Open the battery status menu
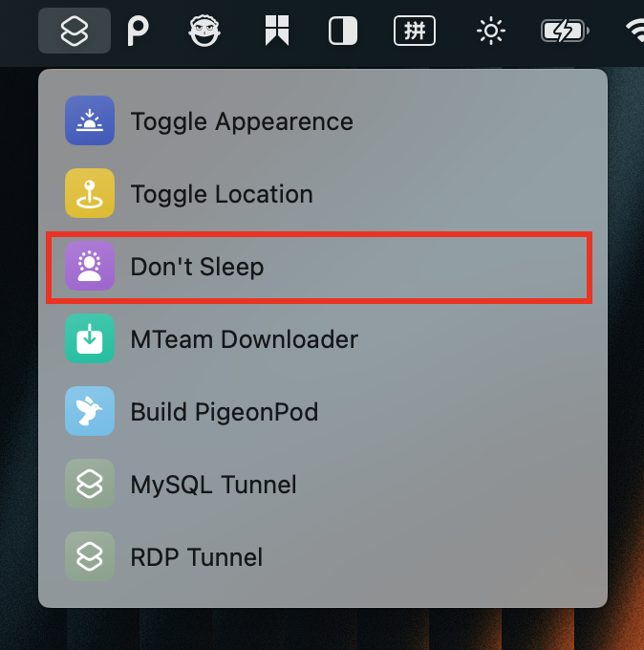The height and width of the screenshot is (650, 644). [x=565, y=31]
